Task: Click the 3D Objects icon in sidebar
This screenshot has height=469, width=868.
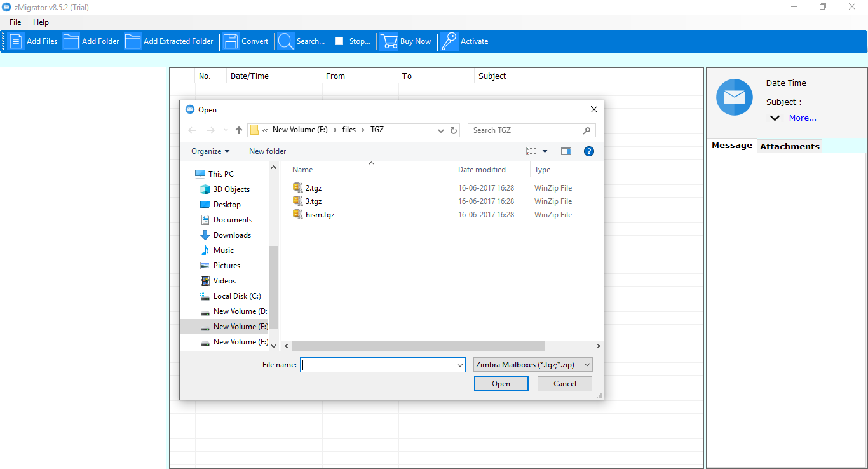Action: 205,189
